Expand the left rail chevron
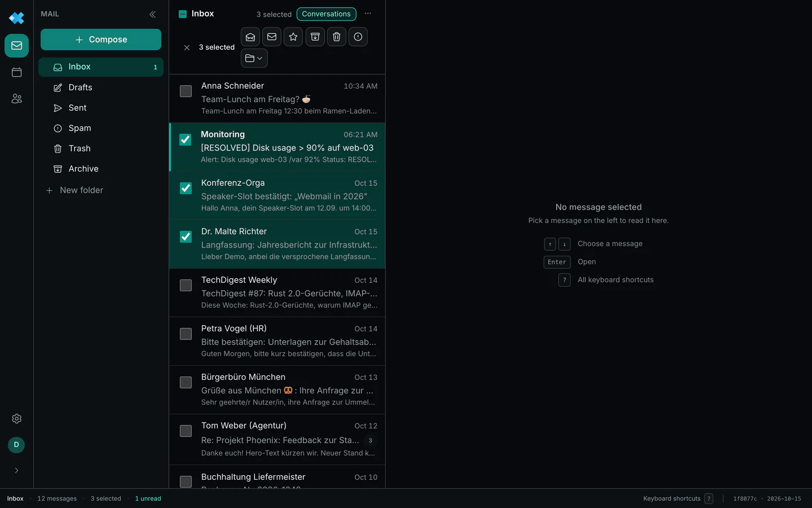 click(16, 470)
